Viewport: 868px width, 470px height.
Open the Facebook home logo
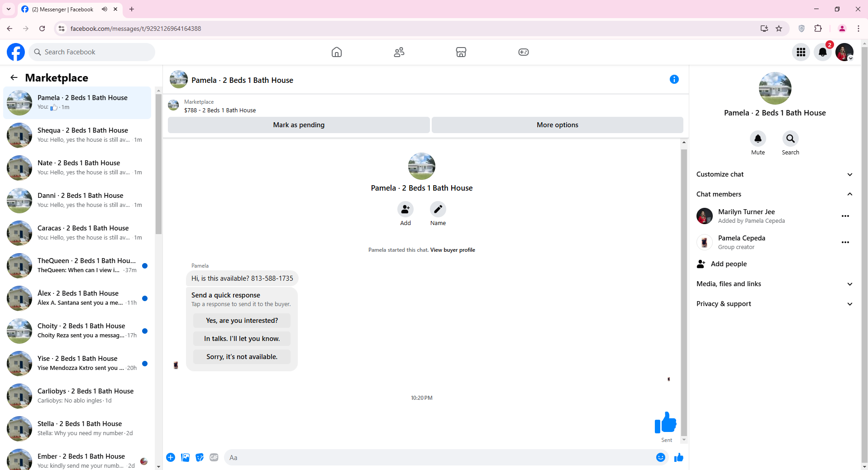coord(16,52)
